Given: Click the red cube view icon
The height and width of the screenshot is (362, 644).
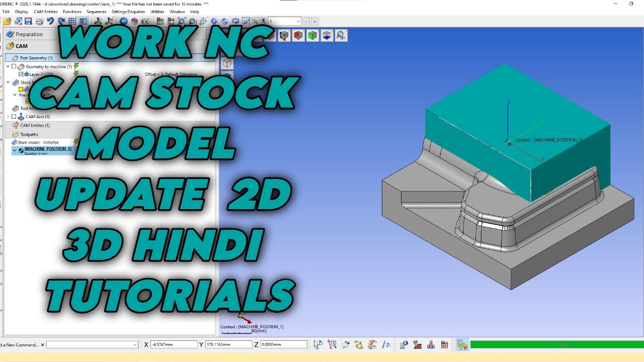Looking at the screenshot, I should click(299, 35).
